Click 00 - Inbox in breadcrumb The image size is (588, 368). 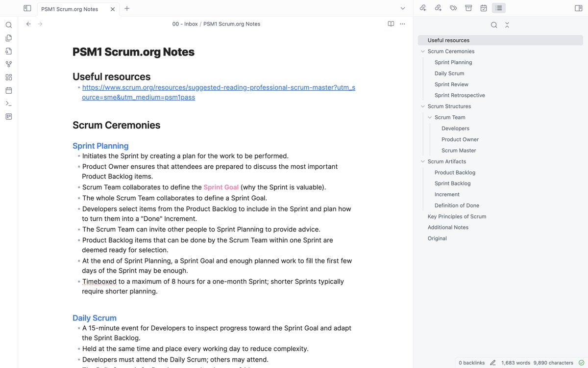click(x=185, y=24)
